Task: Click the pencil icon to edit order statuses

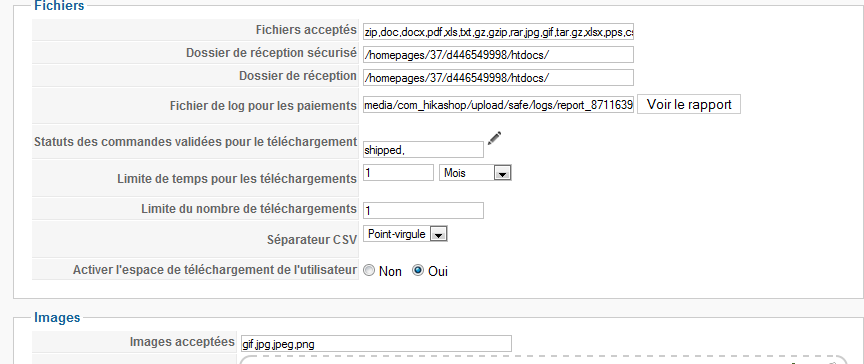Action: coord(494,138)
